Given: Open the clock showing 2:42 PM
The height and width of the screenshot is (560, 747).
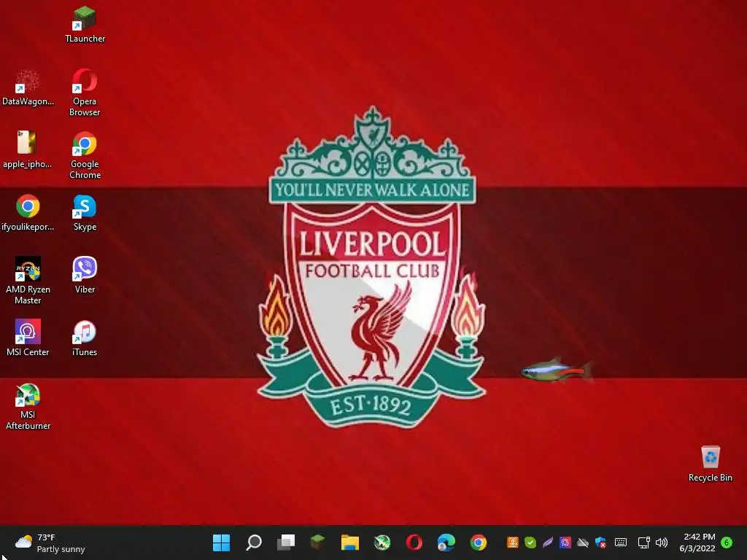Looking at the screenshot, I should tap(698, 542).
